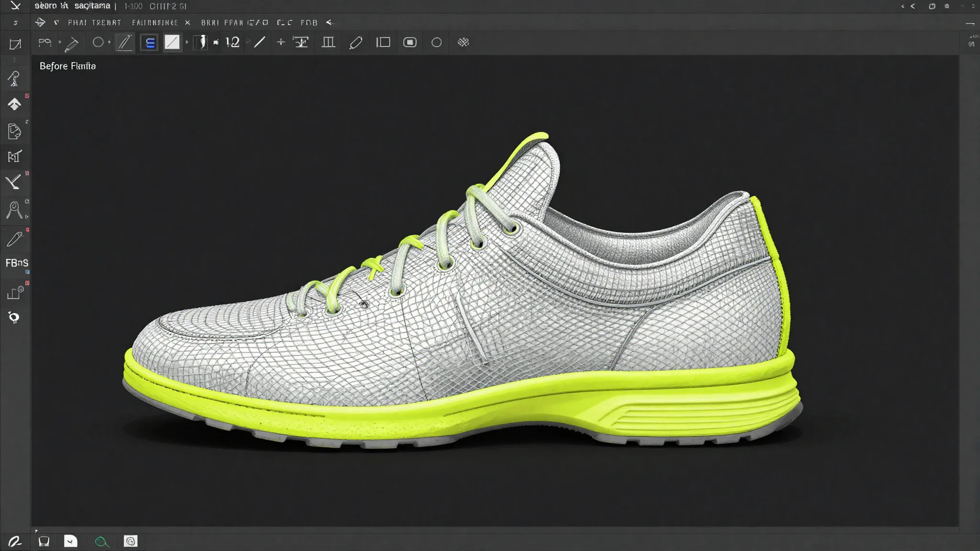Click the chevron pair icons top-right
This screenshot has width=980, height=551.
click(908, 6)
